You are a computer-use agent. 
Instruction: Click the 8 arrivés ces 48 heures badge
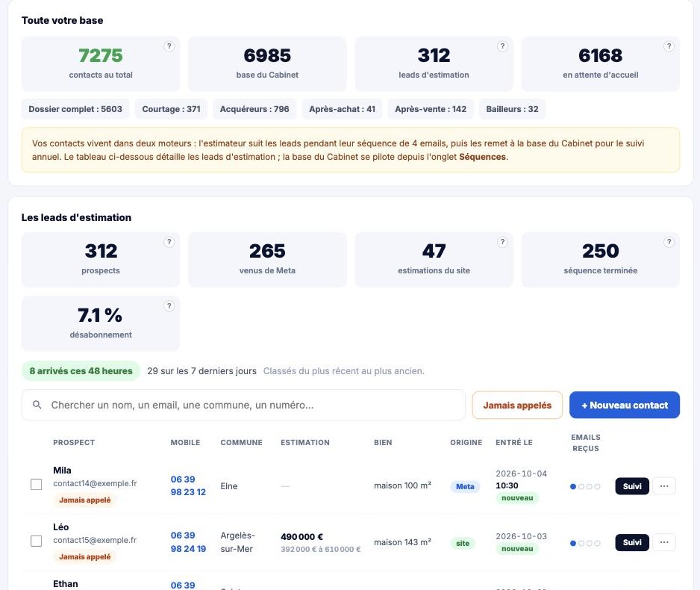pos(81,371)
